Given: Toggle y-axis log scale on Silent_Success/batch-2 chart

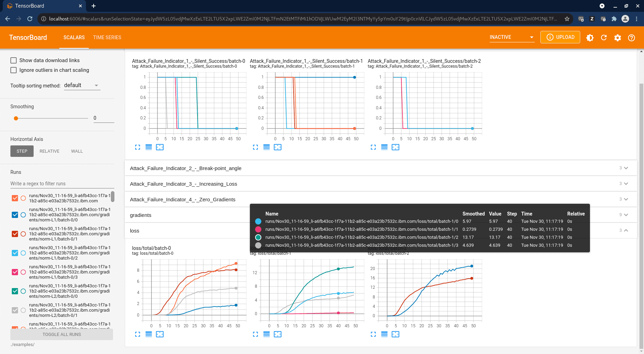Looking at the screenshot, I should (x=384, y=147).
